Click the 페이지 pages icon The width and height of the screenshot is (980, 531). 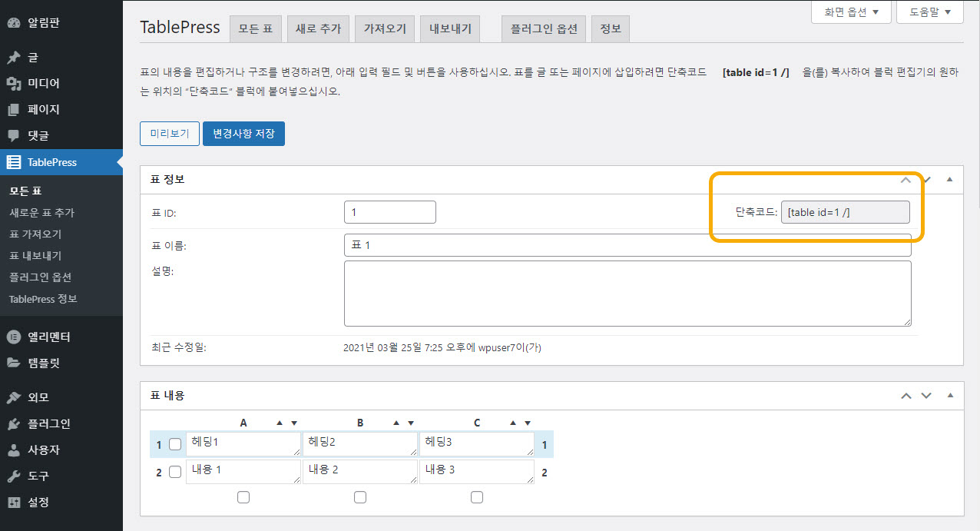coord(14,110)
